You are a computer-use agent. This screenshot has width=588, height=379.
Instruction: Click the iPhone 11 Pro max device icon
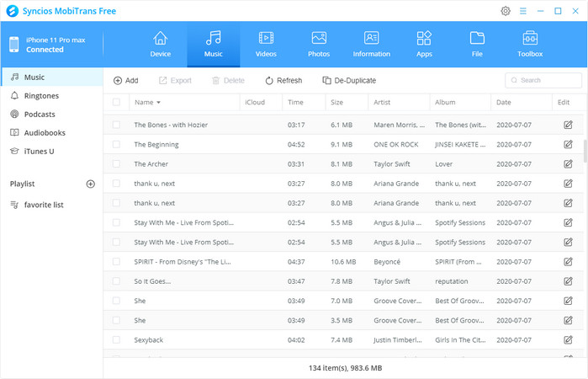[13, 45]
